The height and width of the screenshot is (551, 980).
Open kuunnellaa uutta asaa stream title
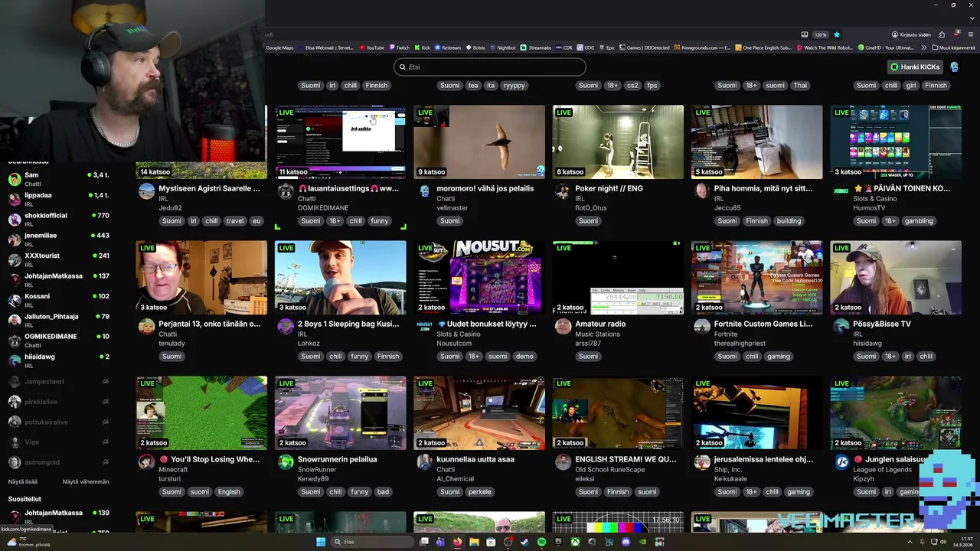coord(475,459)
